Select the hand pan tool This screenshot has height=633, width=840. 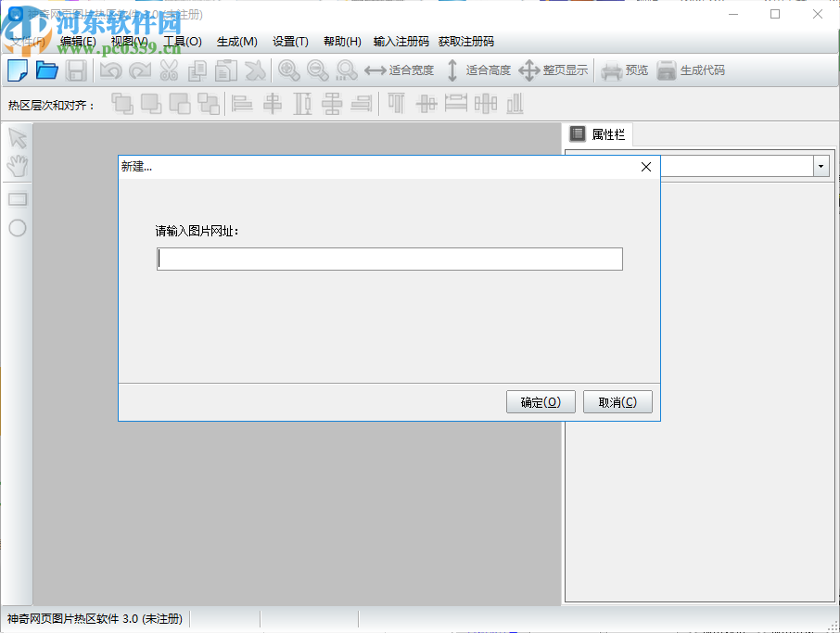pyautogui.click(x=17, y=165)
